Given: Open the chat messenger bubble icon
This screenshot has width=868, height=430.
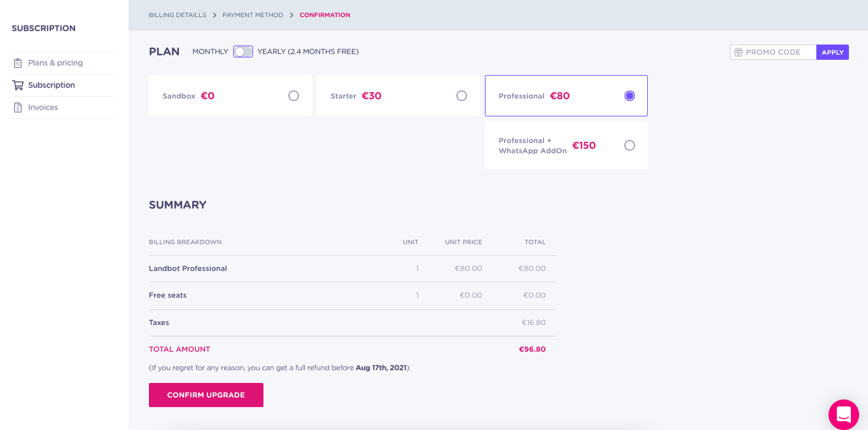Looking at the screenshot, I should pyautogui.click(x=844, y=415).
